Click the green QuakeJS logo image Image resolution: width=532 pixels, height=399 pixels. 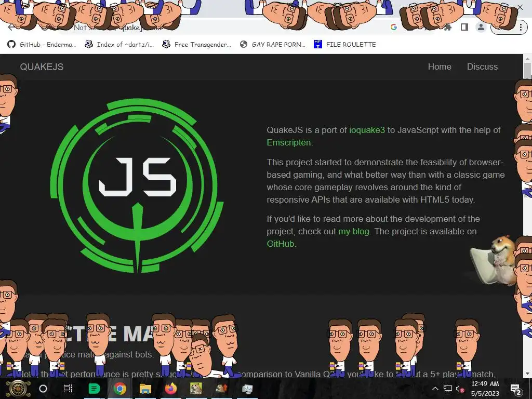pyautogui.click(x=137, y=185)
